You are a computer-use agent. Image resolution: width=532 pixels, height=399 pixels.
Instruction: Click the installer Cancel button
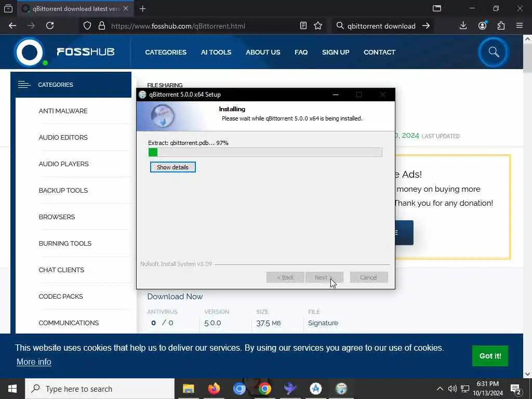point(369,277)
